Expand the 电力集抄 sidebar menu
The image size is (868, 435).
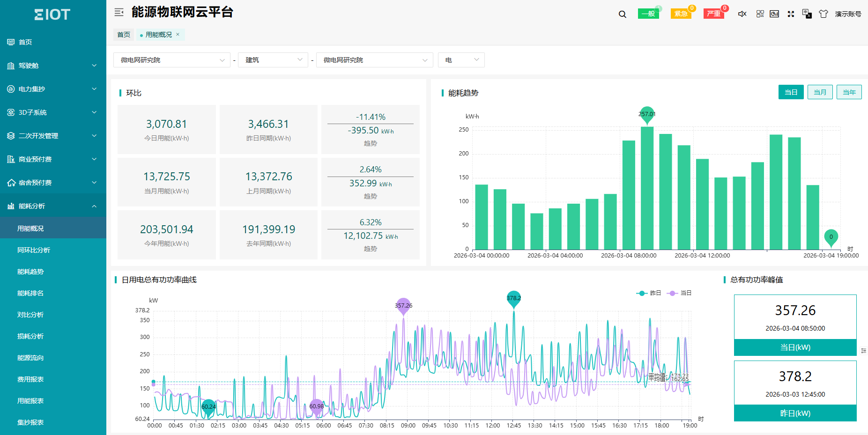coord(53,89)
